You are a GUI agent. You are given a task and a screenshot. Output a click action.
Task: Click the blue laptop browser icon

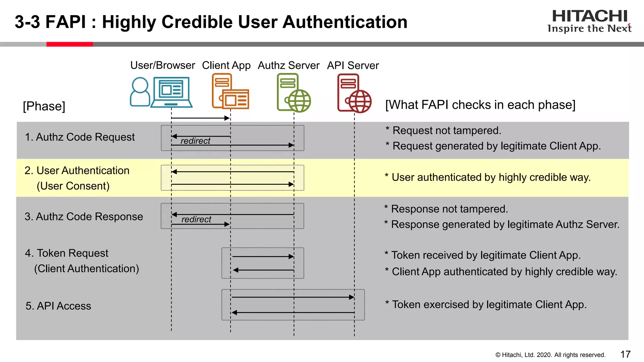(x=171, y=92)
